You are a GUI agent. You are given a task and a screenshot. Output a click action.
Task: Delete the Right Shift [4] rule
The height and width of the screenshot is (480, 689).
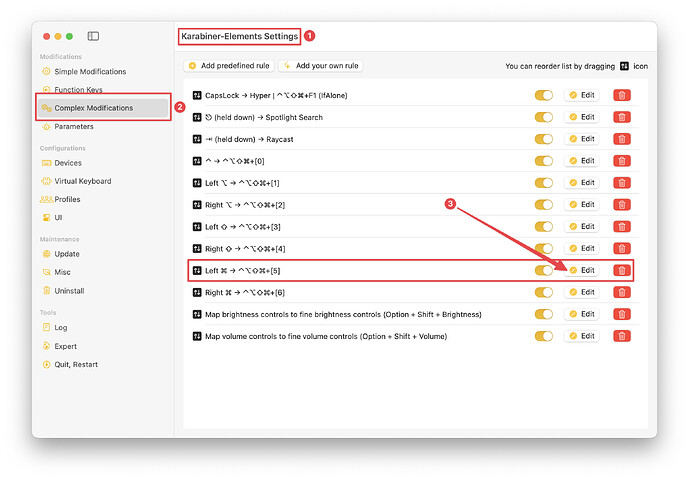[622, 249]
